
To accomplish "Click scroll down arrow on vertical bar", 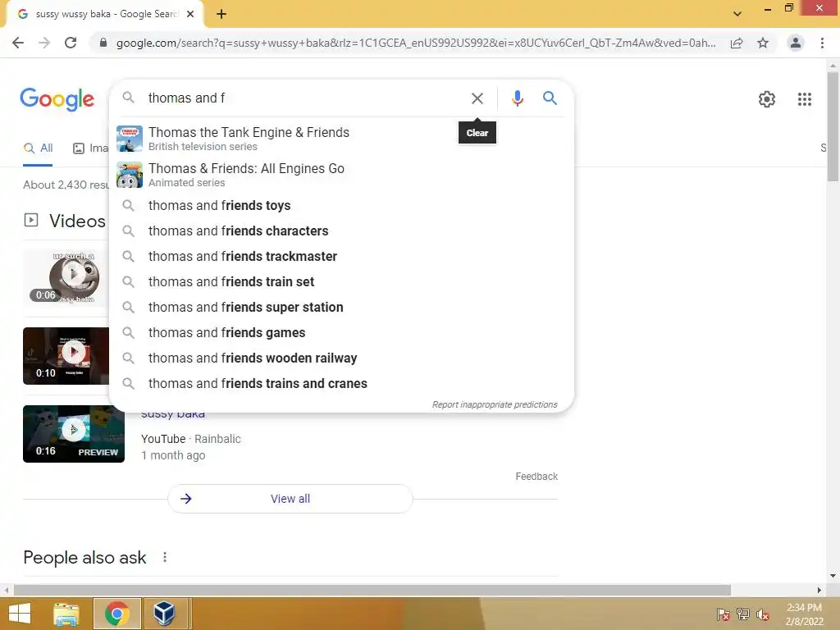I will point(833,577).
